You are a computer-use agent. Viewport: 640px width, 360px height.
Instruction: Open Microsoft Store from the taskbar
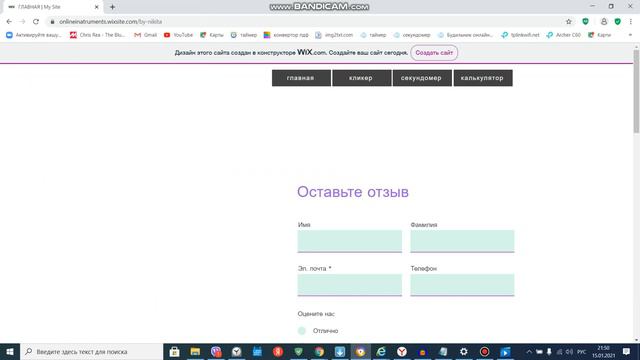pyautogui.click(x=174, y=351)
